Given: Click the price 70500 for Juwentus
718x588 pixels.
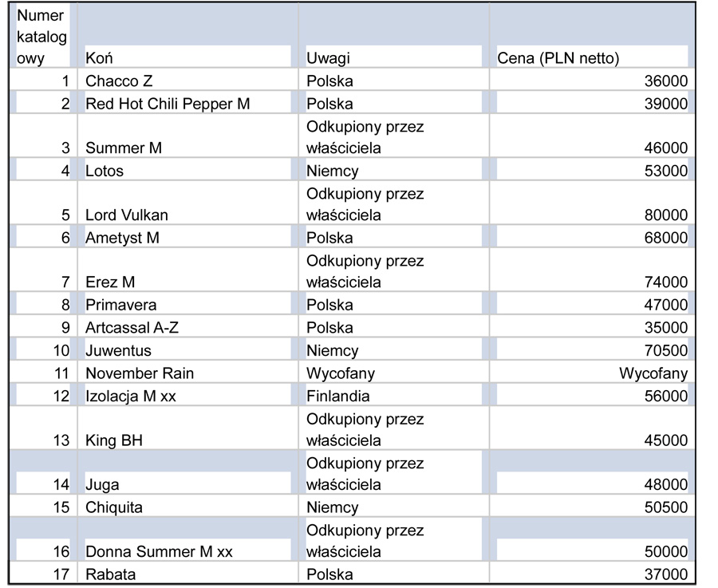Looking at the screenshot, I should (665, 350).
